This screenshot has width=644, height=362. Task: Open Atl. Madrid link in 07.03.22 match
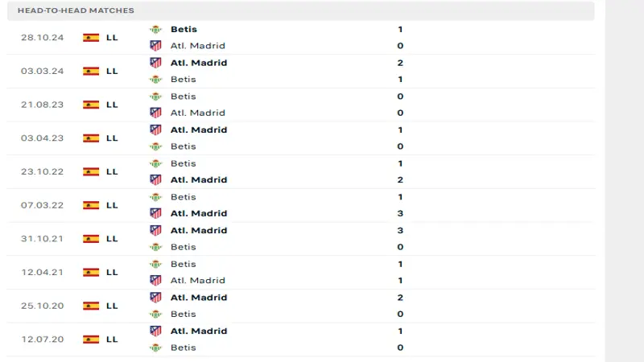click(198, 213)
